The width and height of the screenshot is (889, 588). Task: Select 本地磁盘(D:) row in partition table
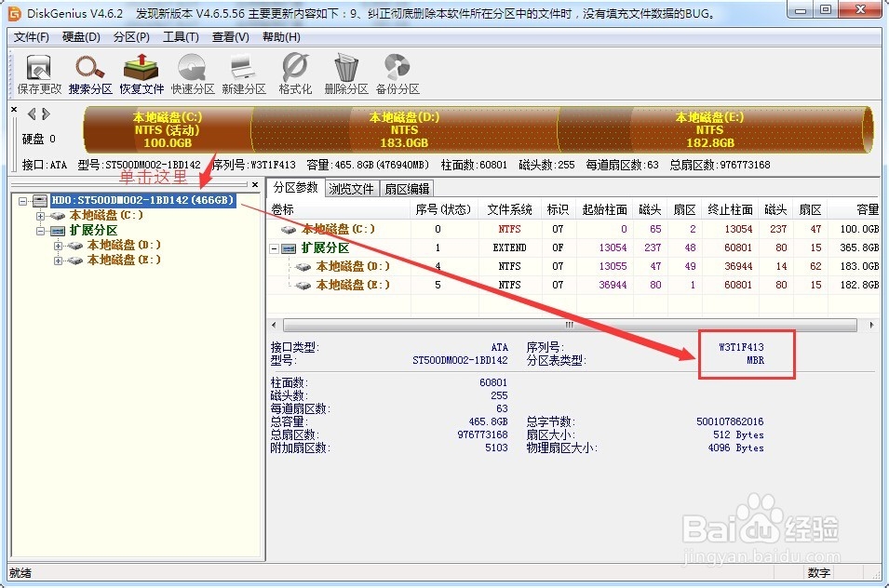click(x=573, y=266)
